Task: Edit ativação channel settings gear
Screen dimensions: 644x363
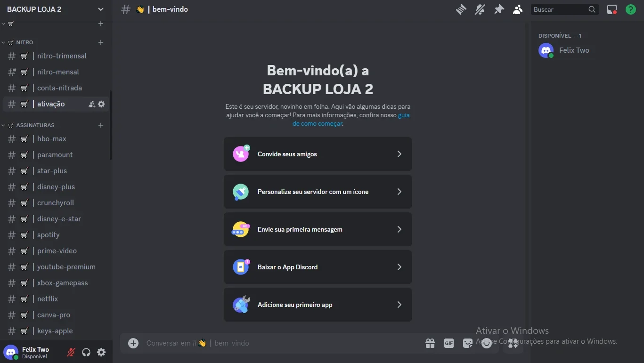Action: pos(101,104)
